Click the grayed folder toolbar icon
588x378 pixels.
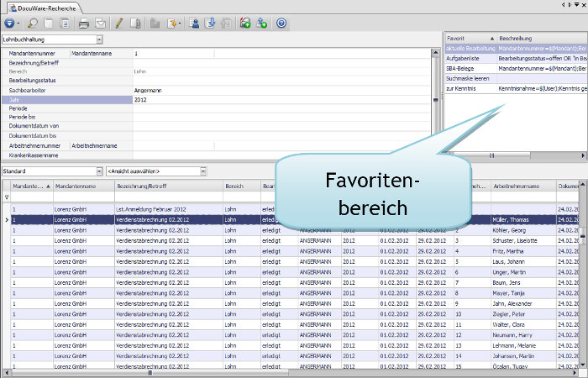click(155, 24)
